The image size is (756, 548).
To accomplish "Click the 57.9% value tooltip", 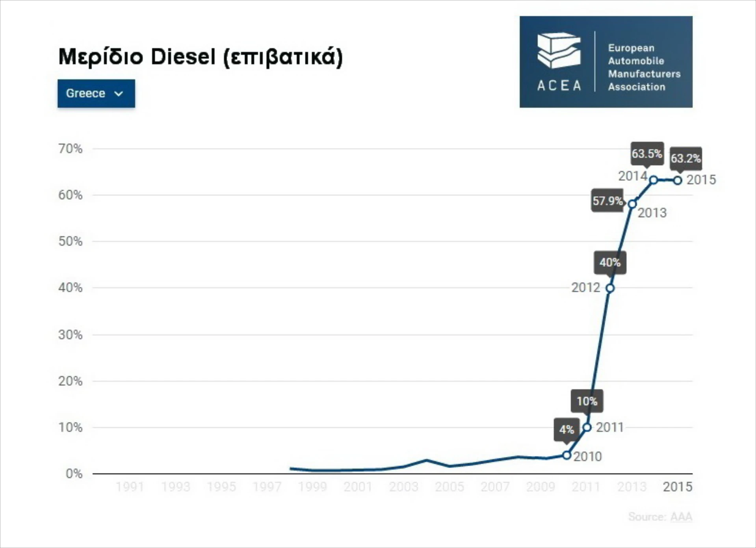I will tap(607, 201).
